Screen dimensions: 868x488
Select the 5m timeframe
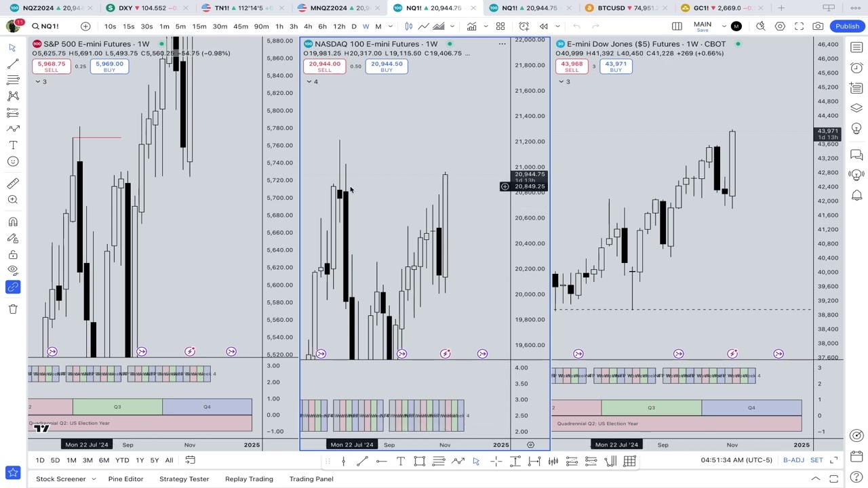click(180, 26)
